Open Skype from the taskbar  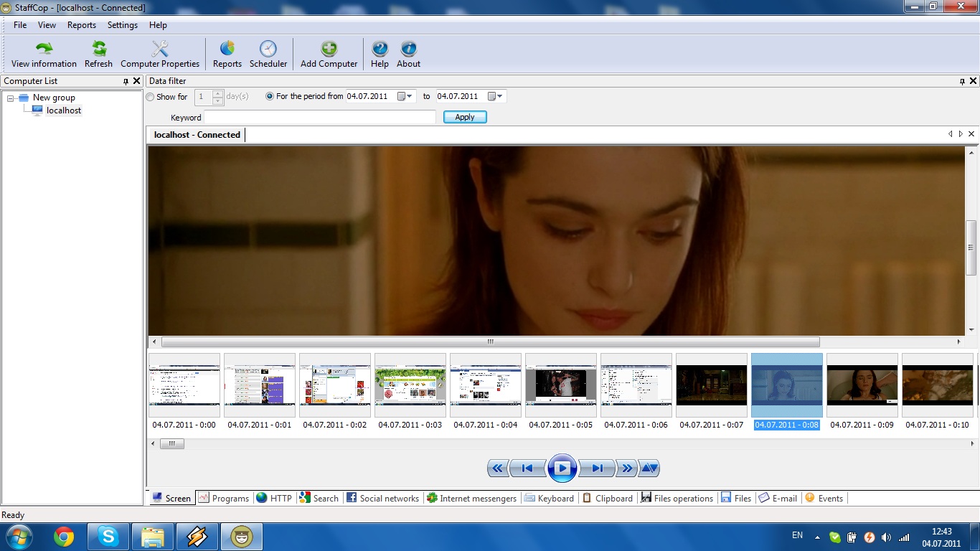(x=108, y=537)
